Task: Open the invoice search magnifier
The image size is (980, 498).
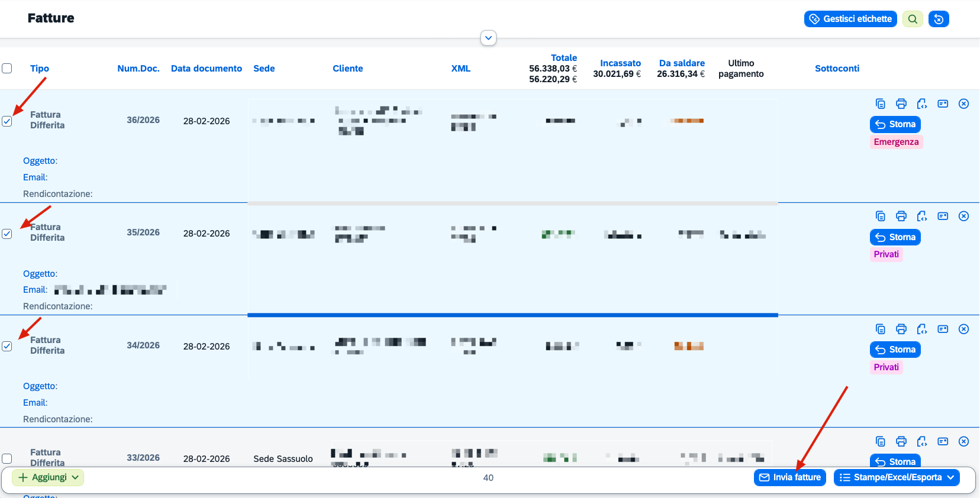Action: [913, 19]
